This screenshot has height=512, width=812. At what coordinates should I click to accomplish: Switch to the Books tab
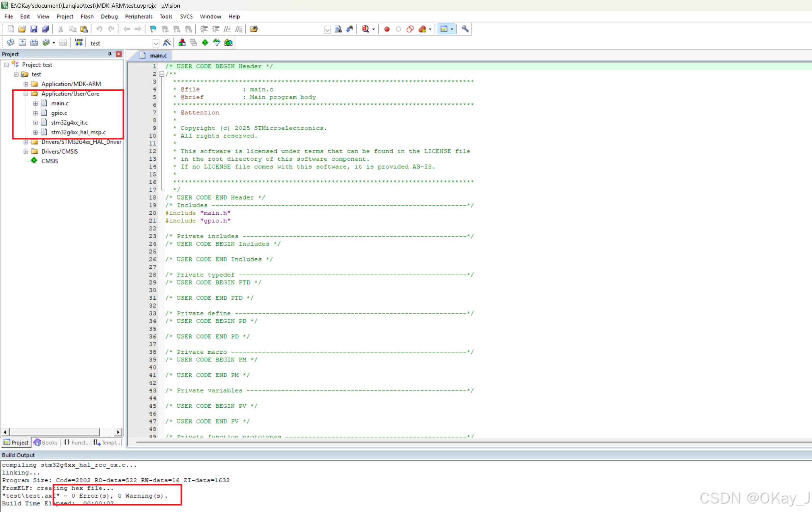tap(46, 442)
